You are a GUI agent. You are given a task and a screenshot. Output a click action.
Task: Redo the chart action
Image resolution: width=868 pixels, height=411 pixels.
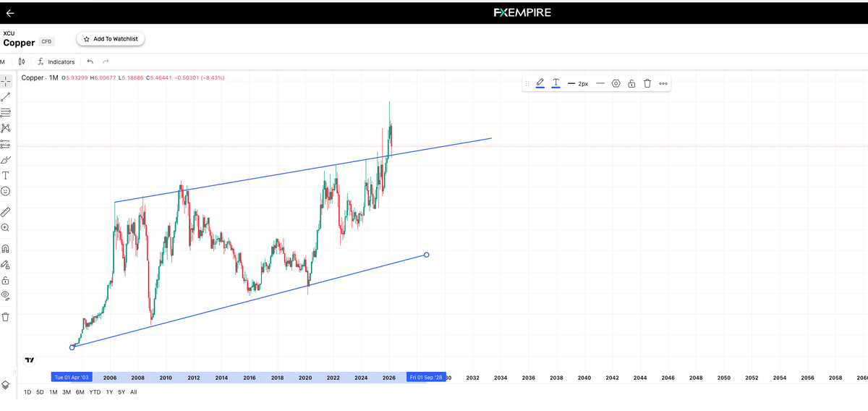click(x=106, y=62)
